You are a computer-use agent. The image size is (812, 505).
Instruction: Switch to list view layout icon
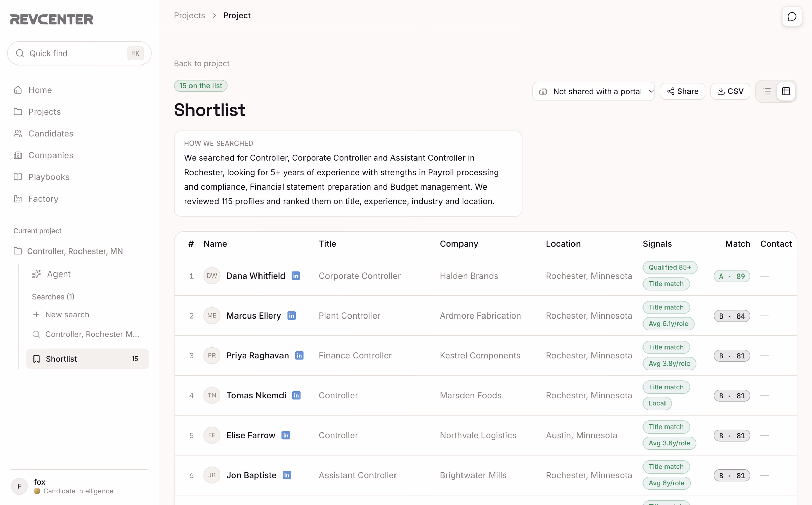767,91
